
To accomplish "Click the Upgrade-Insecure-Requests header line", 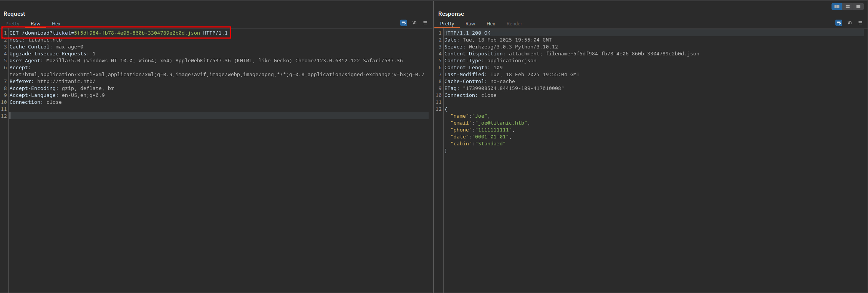I will tap(53, 54).
